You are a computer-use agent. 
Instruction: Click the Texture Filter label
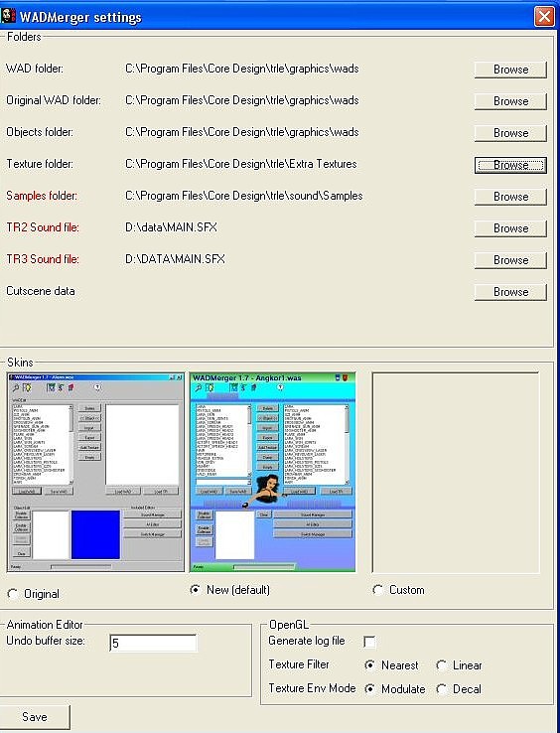[x=299, y=664]
